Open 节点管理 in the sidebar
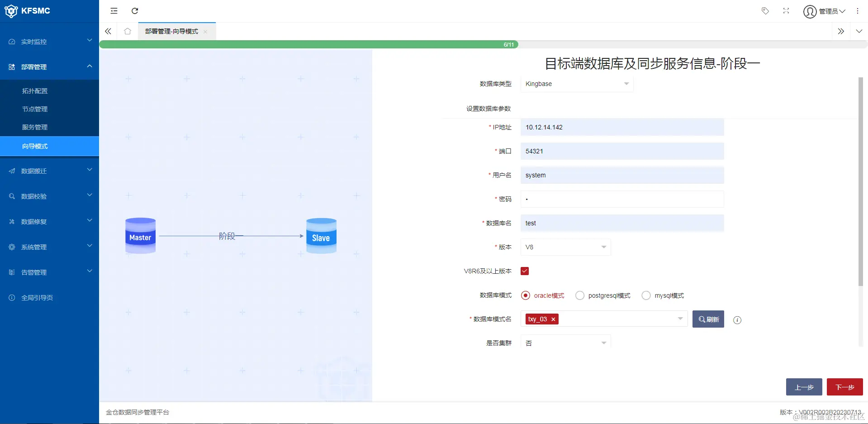The image size is (868, 424). click(35, 109)
